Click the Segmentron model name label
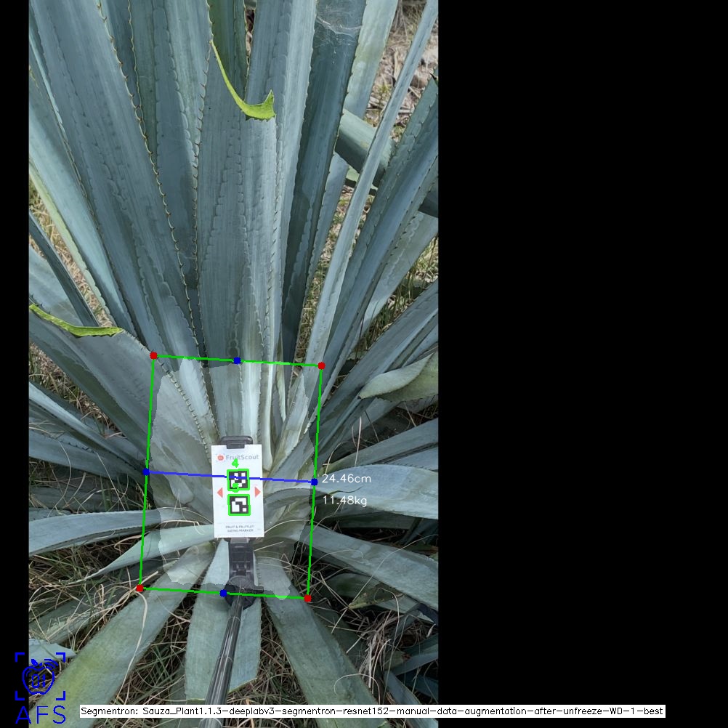 pos(373,711)
